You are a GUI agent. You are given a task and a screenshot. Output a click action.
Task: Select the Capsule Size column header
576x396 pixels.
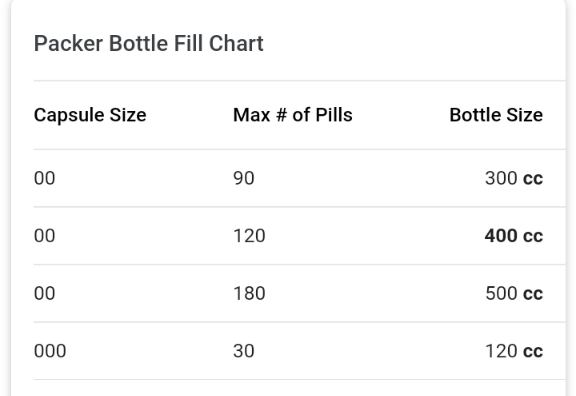(x=90, y=115)
